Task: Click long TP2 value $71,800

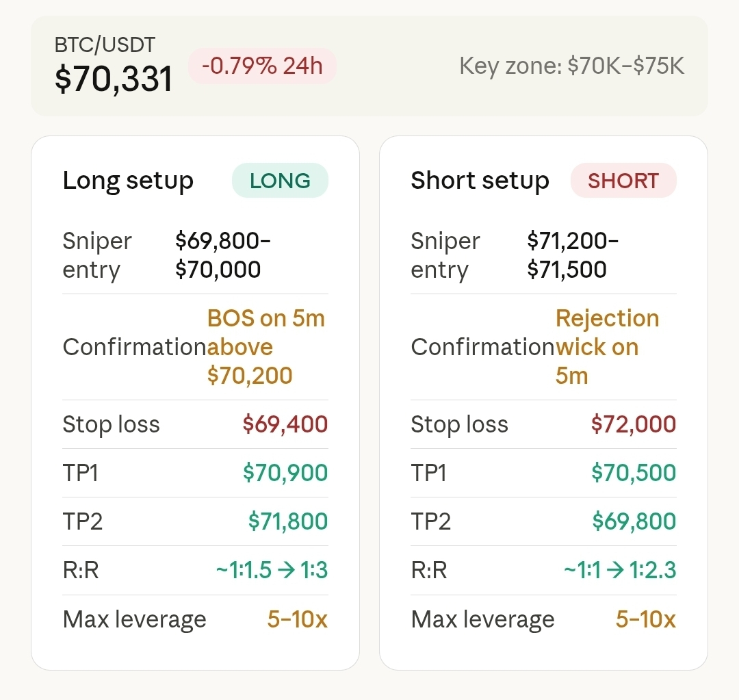Action: coord(288,521)
